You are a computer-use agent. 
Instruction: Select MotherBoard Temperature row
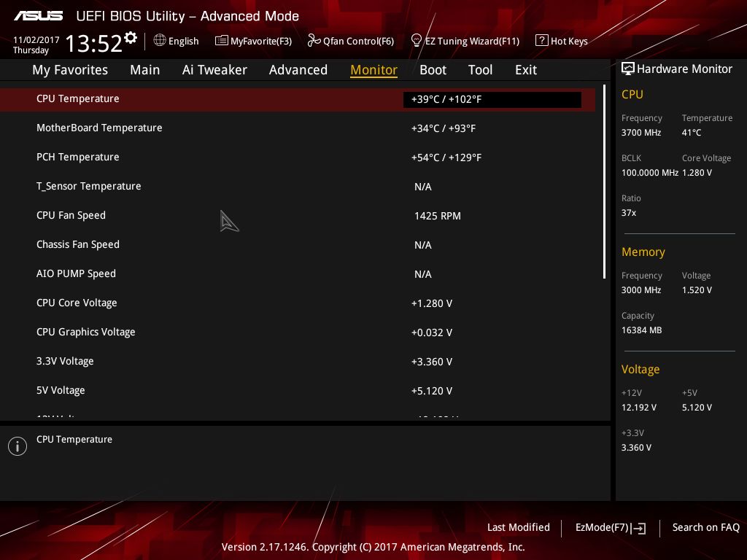pyautogui.click(x=298, y=128)
